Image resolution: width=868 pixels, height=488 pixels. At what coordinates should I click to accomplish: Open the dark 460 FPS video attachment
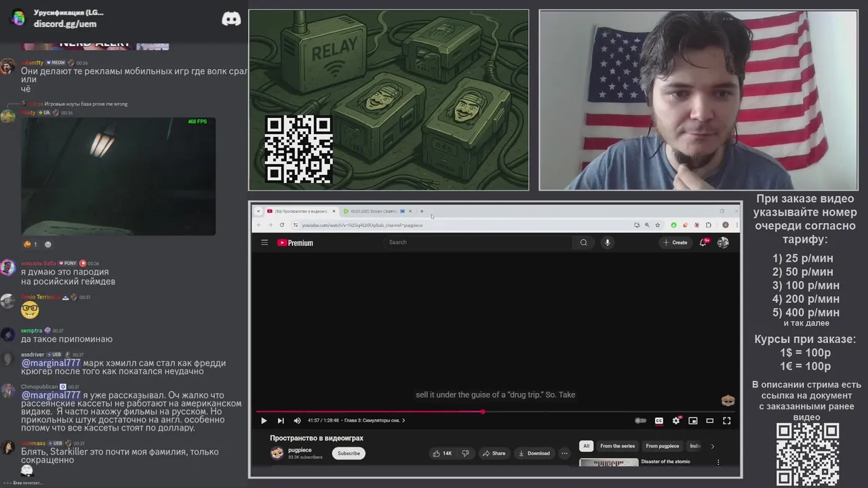[118, 177]
